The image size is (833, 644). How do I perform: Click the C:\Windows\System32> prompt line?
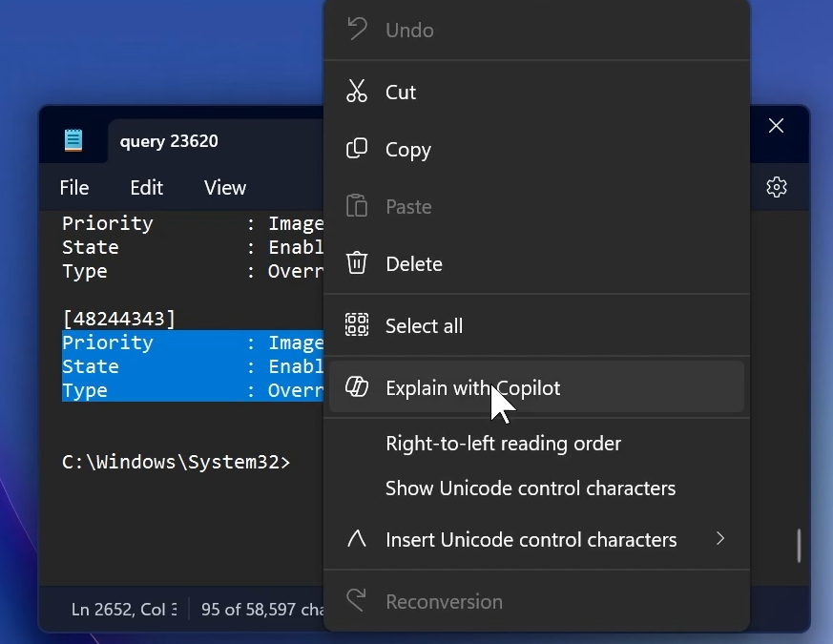point(177,462)
